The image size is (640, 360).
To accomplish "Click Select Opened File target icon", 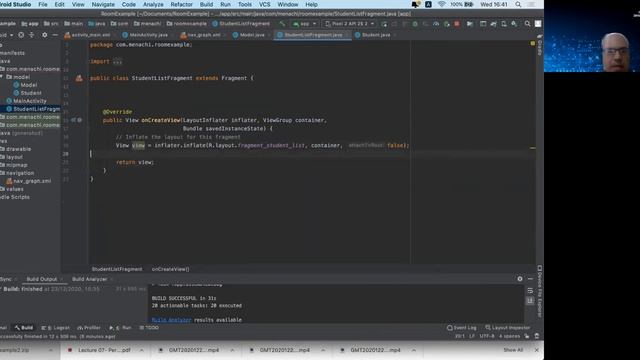I will pos(21,35).
